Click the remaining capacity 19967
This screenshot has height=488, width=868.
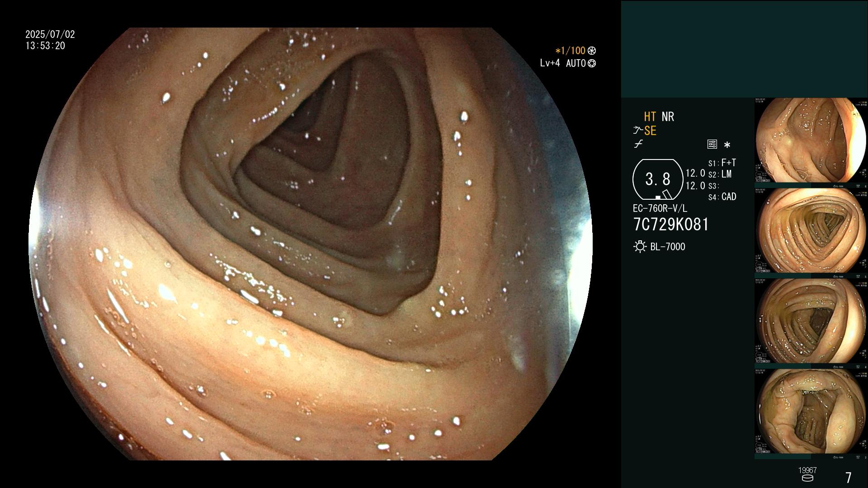[x=807, y=470]
